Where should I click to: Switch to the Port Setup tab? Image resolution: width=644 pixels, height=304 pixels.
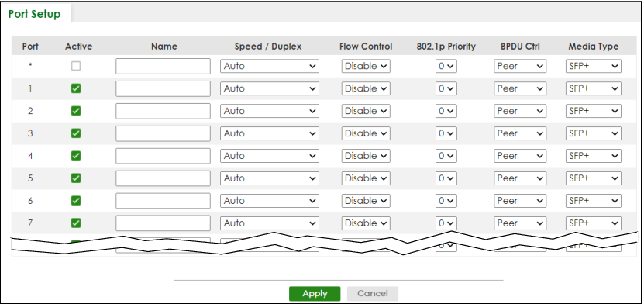[35, 14]
